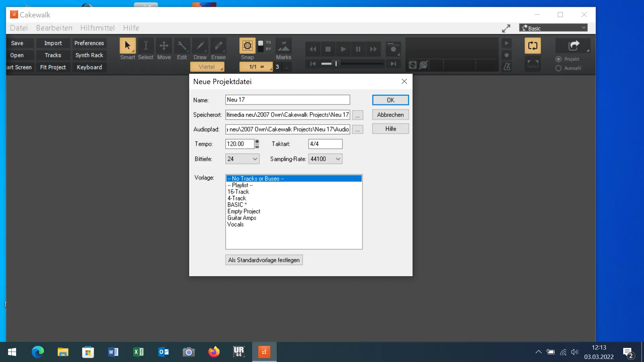Open the Datei menu
644x362 pixels.
point(19,28)
